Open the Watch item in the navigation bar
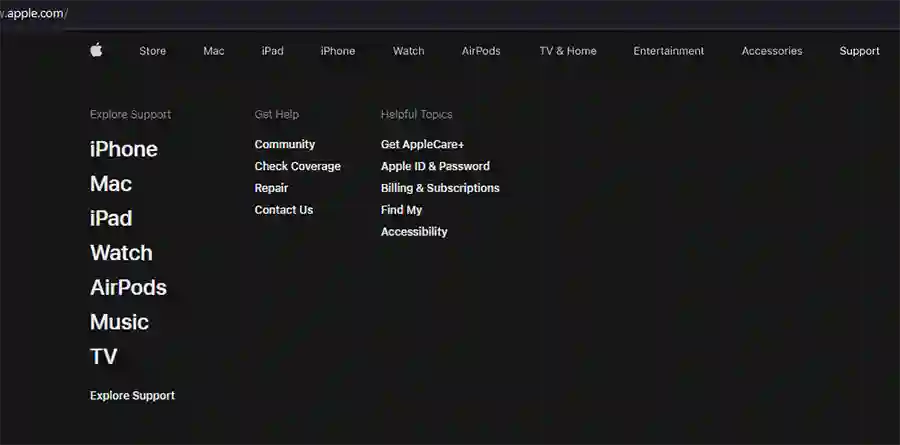The height and width of the screenshot is (445, 900). pyautogui.click(x=409, y=51)
